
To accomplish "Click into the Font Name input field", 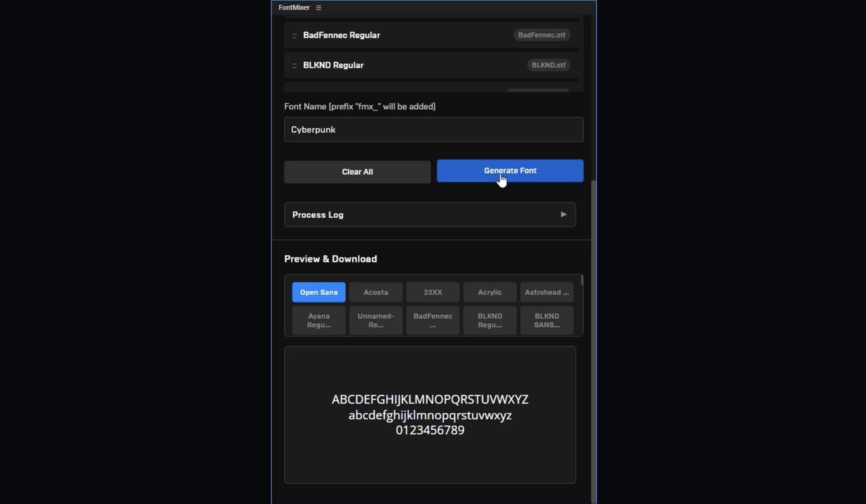I will [x=433, y=130].
